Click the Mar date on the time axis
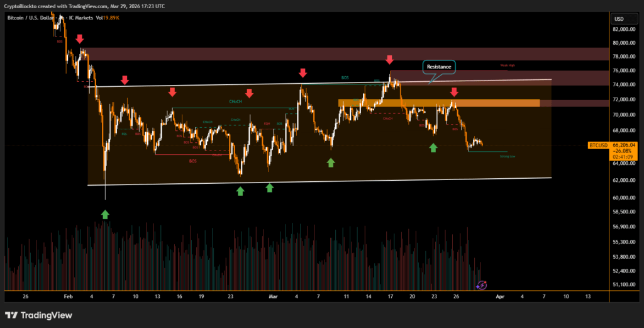The height and width of the screenshot is (328, 644). click(272, 295)
